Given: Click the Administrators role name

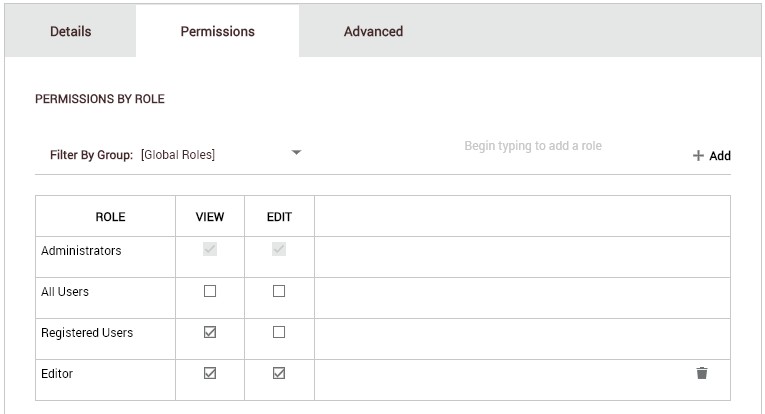Looking at the screenshot, I should pyautogui.click(x=81, y=251).
